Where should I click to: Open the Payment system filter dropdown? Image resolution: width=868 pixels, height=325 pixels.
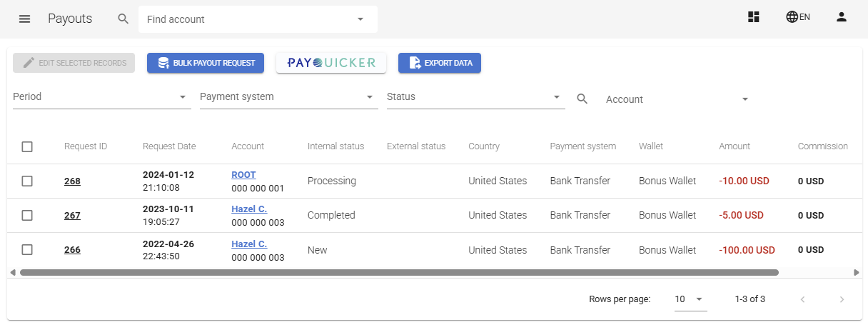tap(288, 97)
